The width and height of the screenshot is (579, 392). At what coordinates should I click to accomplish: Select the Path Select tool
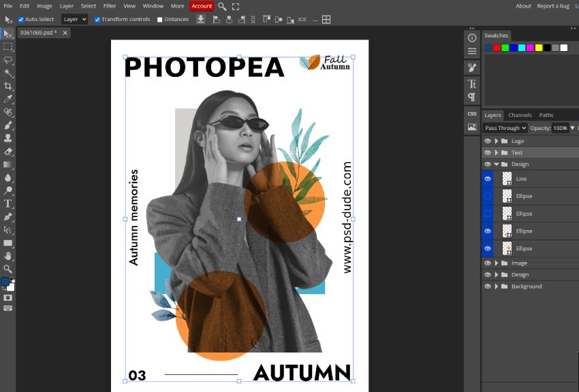(x=7, y=230)
